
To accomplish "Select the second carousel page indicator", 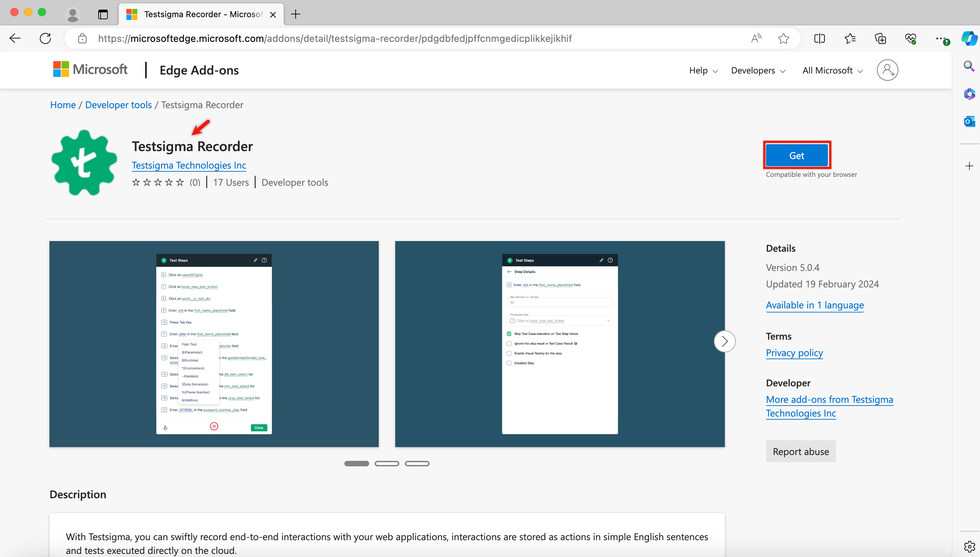I will click(387, 463).
